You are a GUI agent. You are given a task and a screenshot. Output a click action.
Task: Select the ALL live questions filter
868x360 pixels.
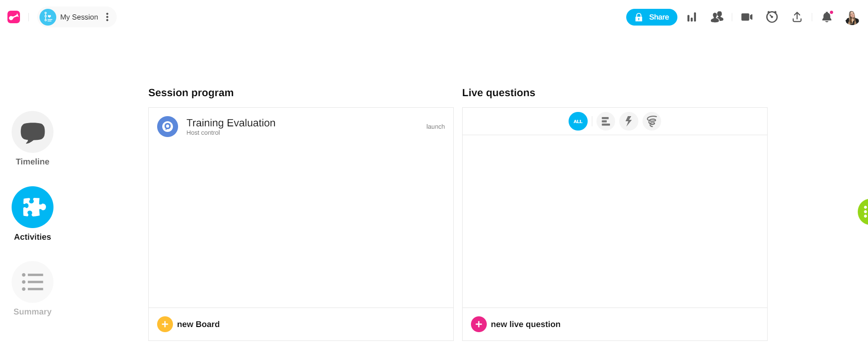578,121
